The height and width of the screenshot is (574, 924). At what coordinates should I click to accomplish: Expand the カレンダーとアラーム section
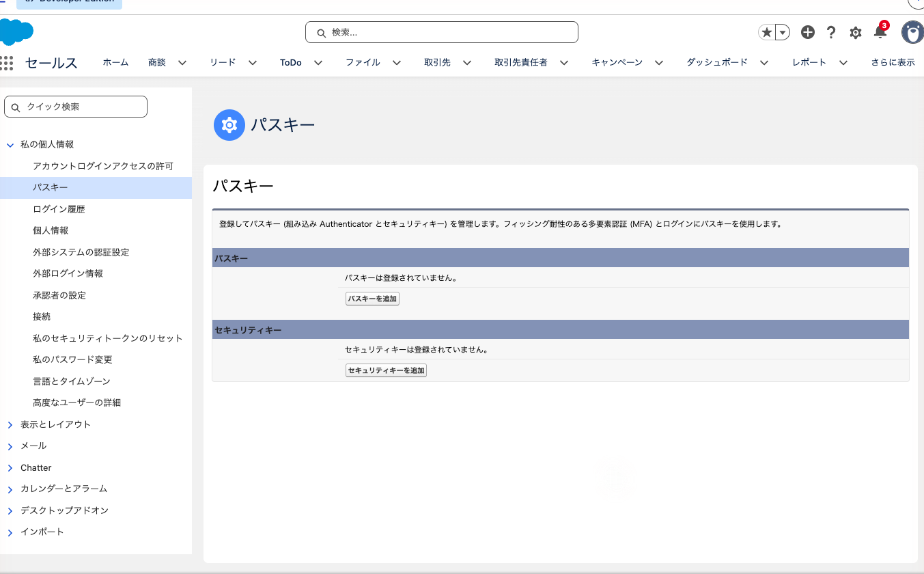point(10,489)
